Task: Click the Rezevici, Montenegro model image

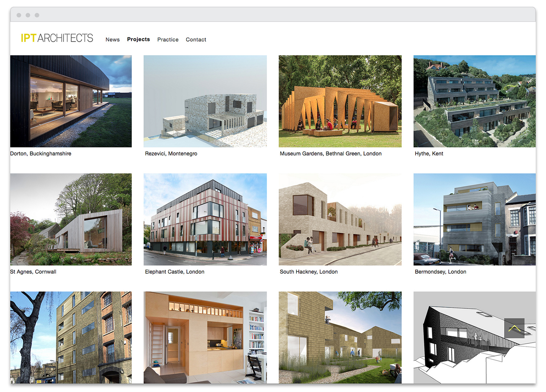Action: 205,101
